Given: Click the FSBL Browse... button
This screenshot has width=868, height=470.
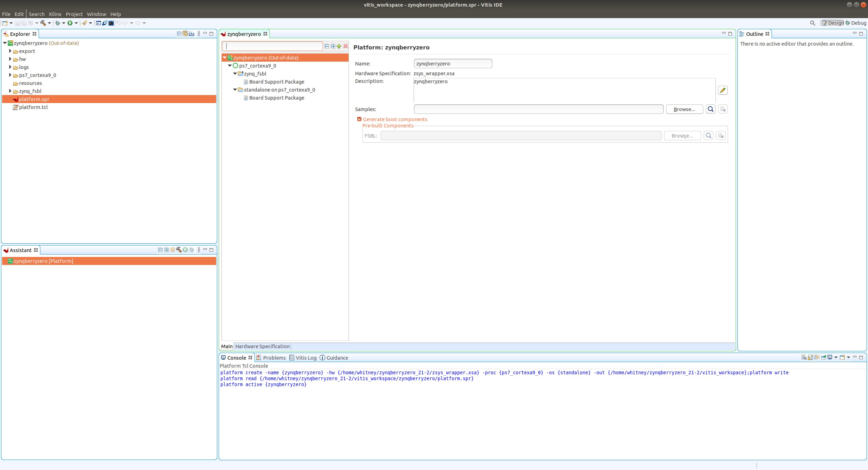Looking at the screenshot, I should [682, 135].
